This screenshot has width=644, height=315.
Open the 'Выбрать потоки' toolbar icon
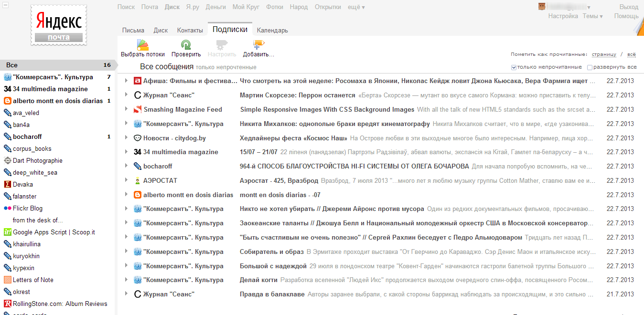pos(143,45)
